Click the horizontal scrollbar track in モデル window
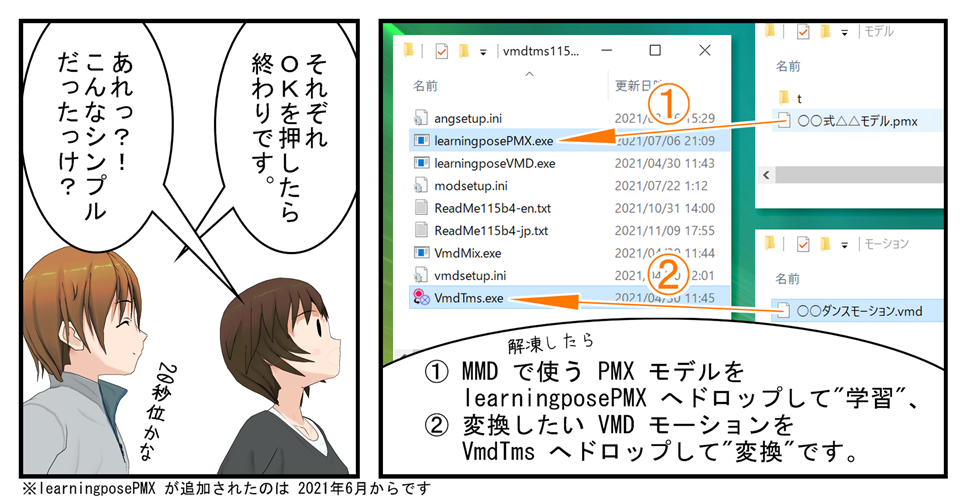Screen dimensions: 967x504 point(860,175)
